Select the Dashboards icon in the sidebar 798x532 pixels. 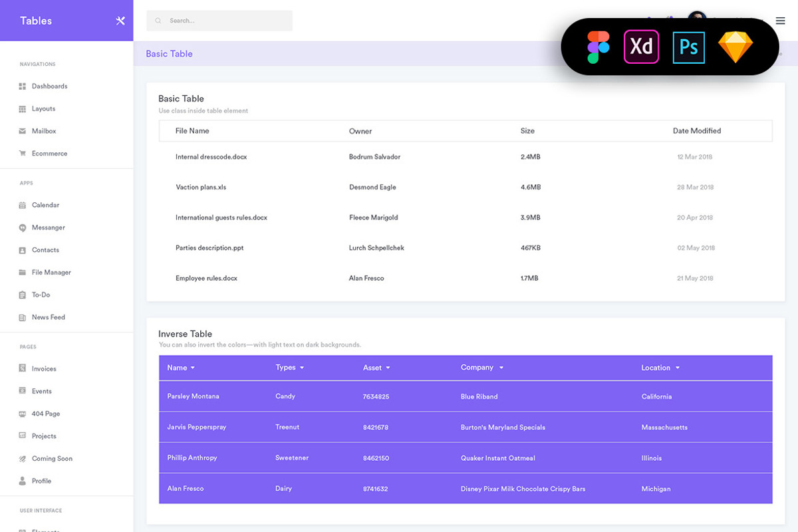point(23,86)
